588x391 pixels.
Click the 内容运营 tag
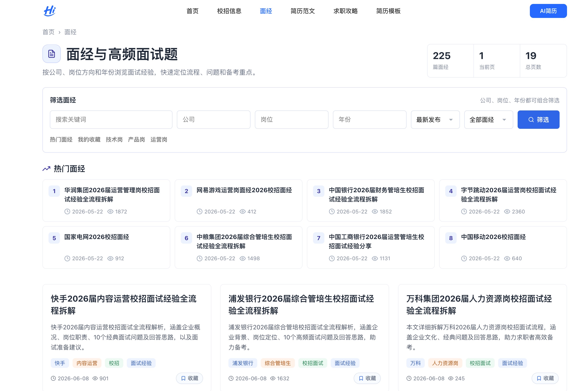87,363
